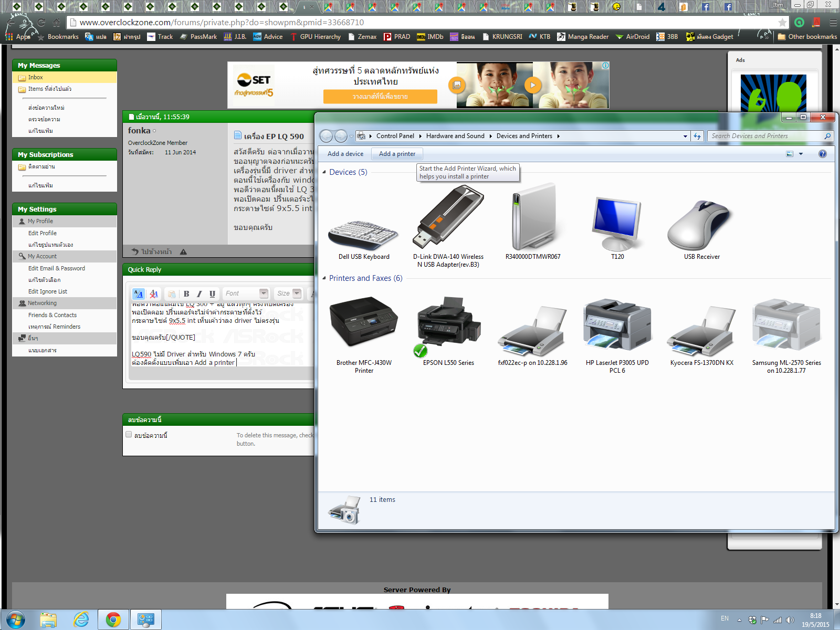
Task: Select the R340000DTMWR067 drive device
Action: [533, 221]
